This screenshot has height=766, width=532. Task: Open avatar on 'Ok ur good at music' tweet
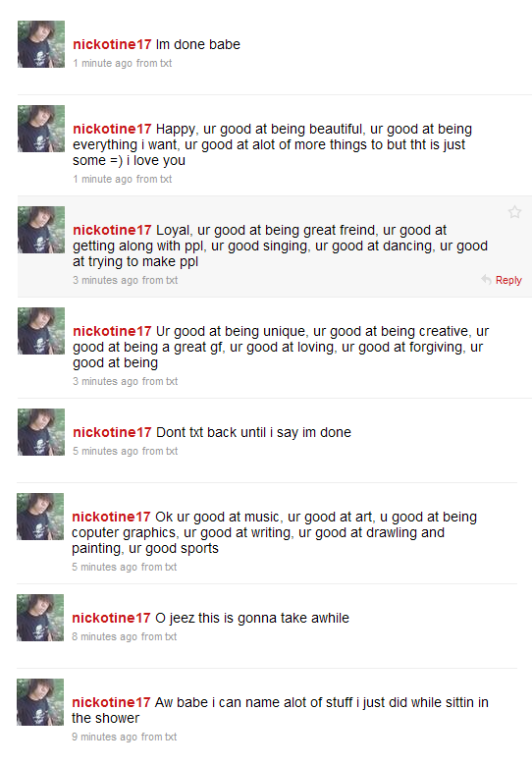[40, 517]
